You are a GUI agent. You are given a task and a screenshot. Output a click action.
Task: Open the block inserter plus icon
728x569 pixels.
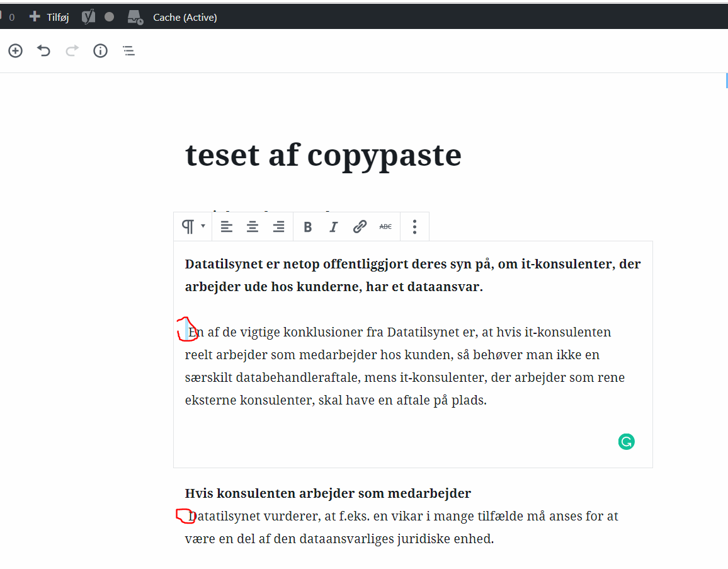click(x=15, y=50)
